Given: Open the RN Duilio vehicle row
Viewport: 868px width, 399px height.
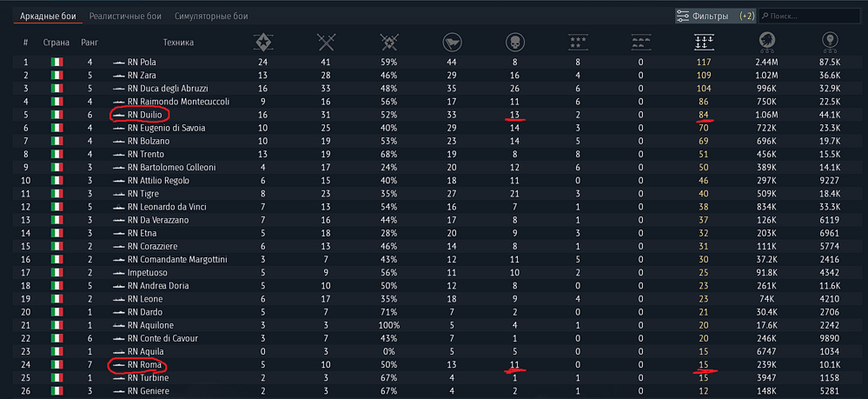Looking at the screenshot, I should (434, 115).
